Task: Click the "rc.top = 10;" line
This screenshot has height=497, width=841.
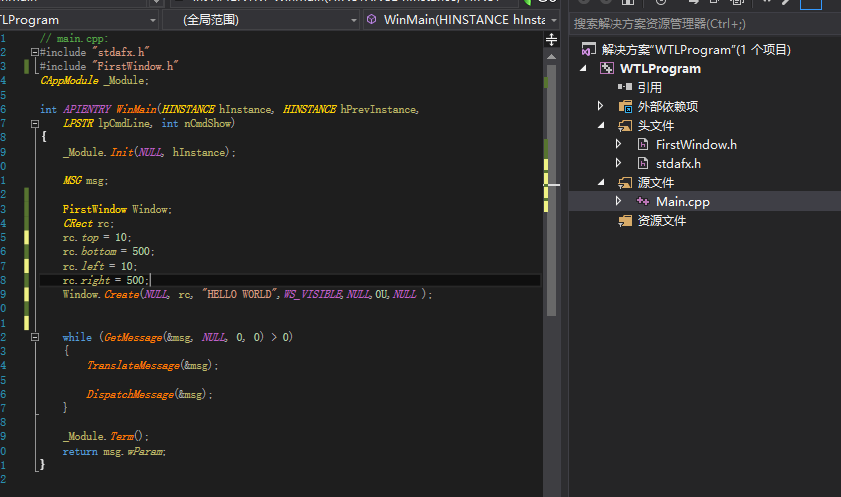Action: tap(97, 238)
